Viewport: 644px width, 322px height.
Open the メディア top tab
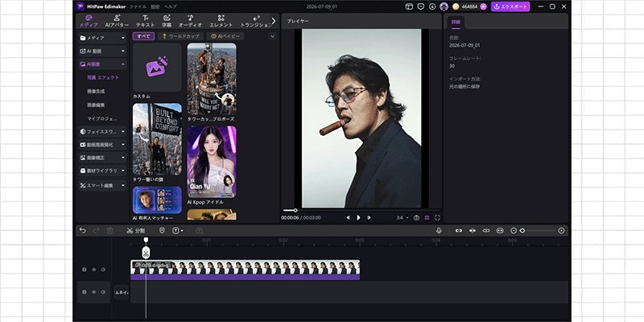tap(89, 21)
